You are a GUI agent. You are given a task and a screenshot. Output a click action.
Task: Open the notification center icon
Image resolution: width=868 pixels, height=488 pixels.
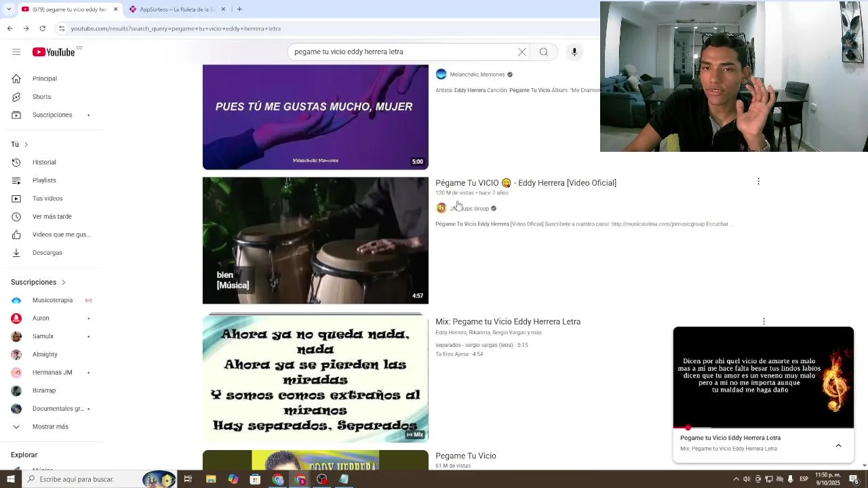854,479
